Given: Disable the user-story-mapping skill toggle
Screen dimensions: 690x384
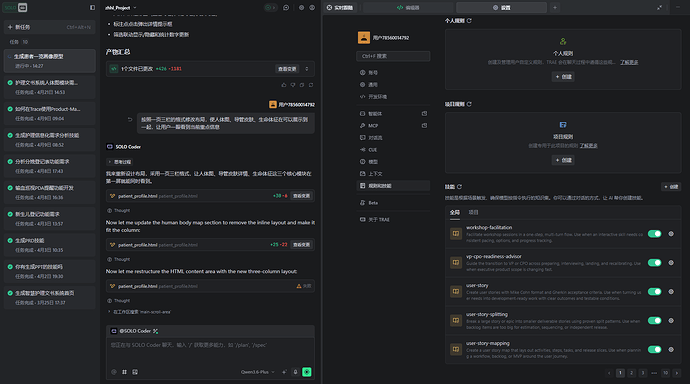Looking at the screenshot, I should pyautogui.click(x=654, y=350).
